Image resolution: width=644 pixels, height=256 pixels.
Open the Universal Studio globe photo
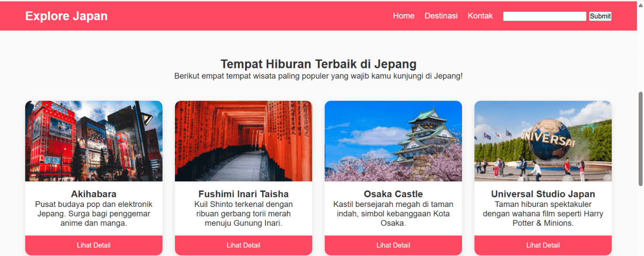click(x=543, y=141)
